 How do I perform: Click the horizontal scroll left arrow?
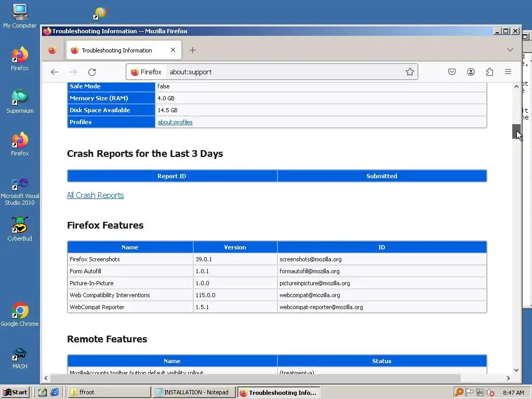click(x=46, y=378)
